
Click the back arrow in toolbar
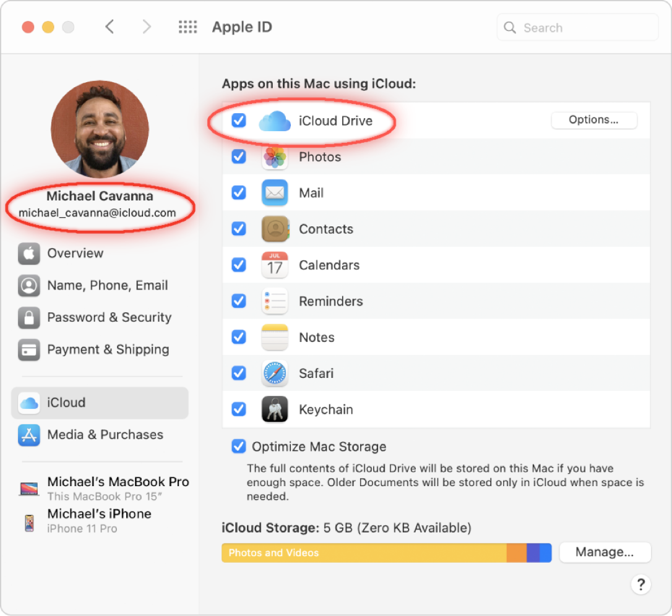coord(110,27)
